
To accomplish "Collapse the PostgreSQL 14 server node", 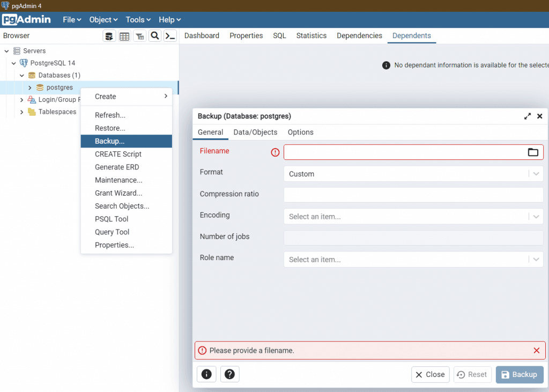I will (x=14, y=63).
